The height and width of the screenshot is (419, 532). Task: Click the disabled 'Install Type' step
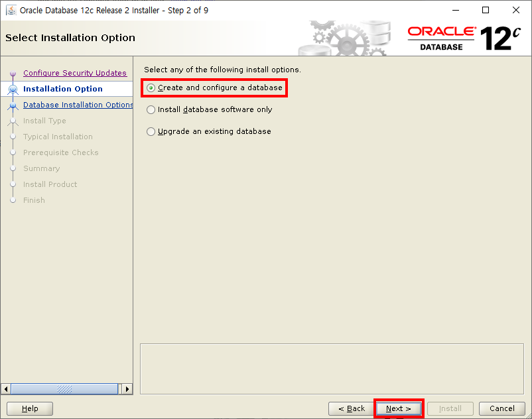(44, 121)
